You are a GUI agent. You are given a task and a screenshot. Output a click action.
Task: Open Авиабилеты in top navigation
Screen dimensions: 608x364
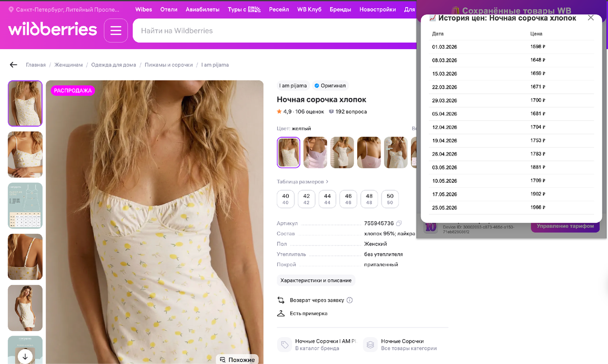coord(203,10)
